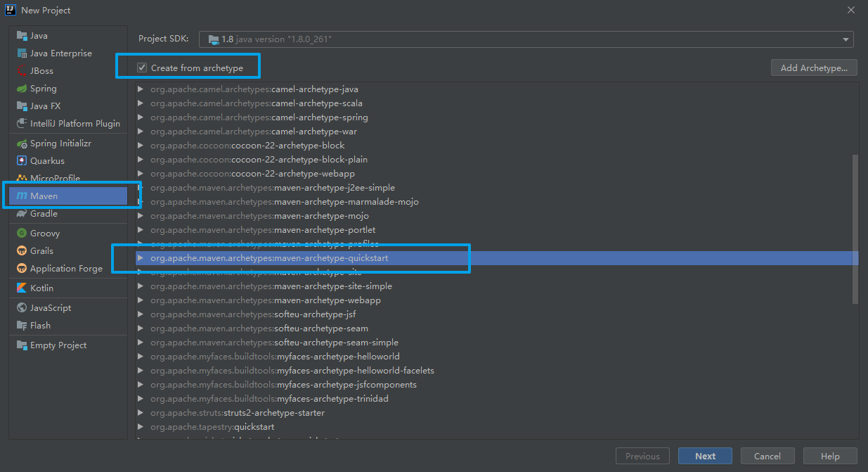Click the Cancel button
Screen dimensions: 868x472
click(x=767, y=456)
